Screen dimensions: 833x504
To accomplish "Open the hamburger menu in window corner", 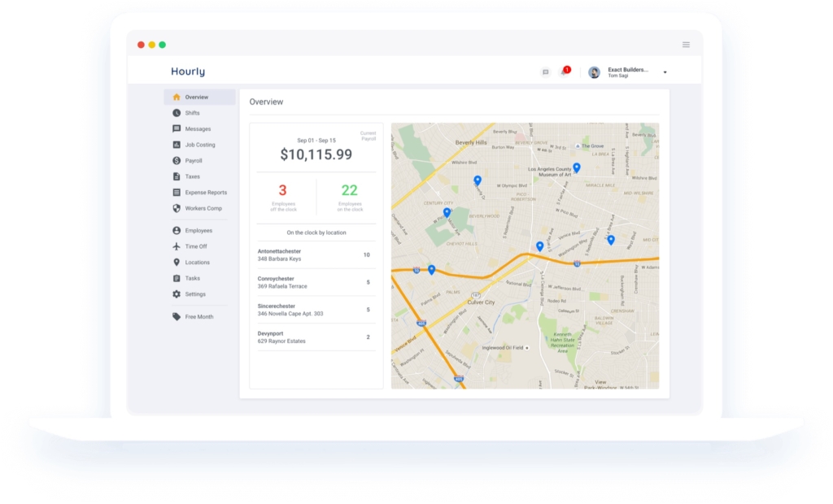I will point(686,45).
